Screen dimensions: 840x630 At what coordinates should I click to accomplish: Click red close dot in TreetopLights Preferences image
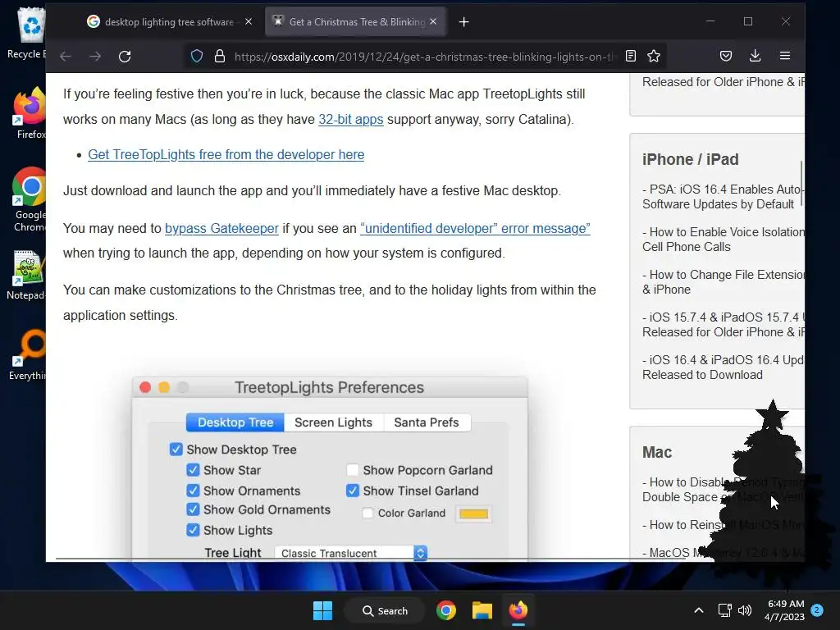[145, 387]
